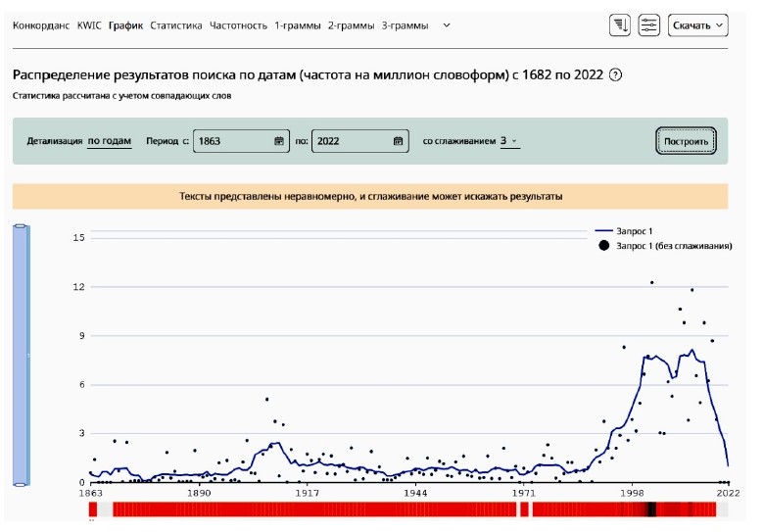Click the red text density bar below chart

click(392, 509)
